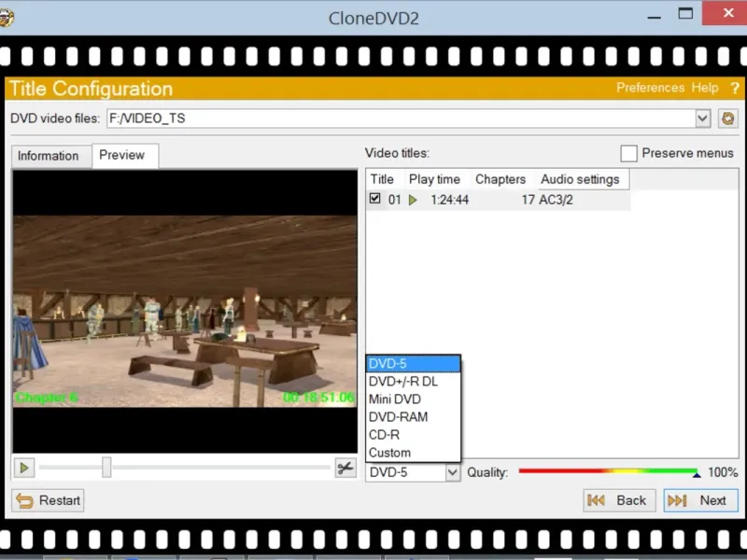This screenshot has width=747, height=560.
Task: Click the Chapters column header
Action: click(503, 179)
